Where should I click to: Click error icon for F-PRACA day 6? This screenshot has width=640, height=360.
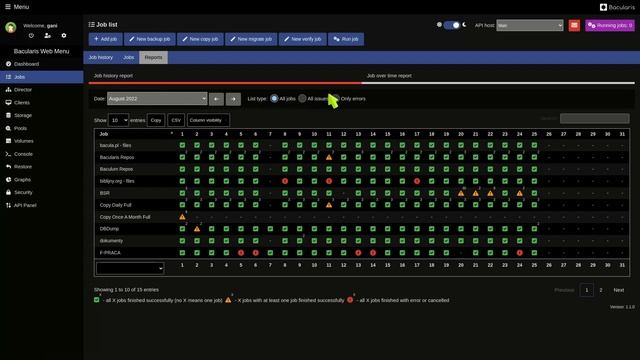tap(256, 253)
